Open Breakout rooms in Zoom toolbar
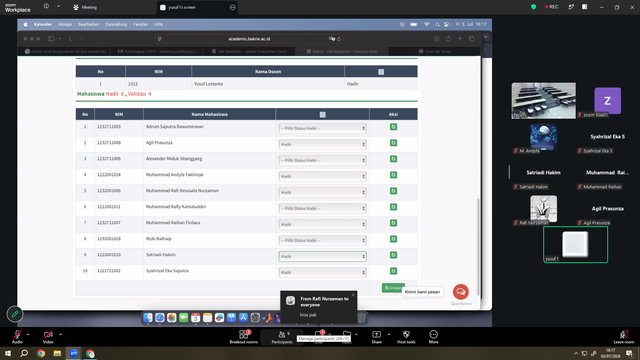Image resolution: width=640 pixels, height=360 pixels. click(244, 337)
